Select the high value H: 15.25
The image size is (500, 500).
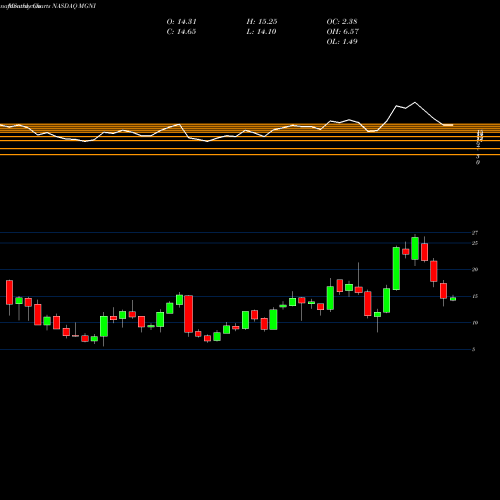pos(262,22)
